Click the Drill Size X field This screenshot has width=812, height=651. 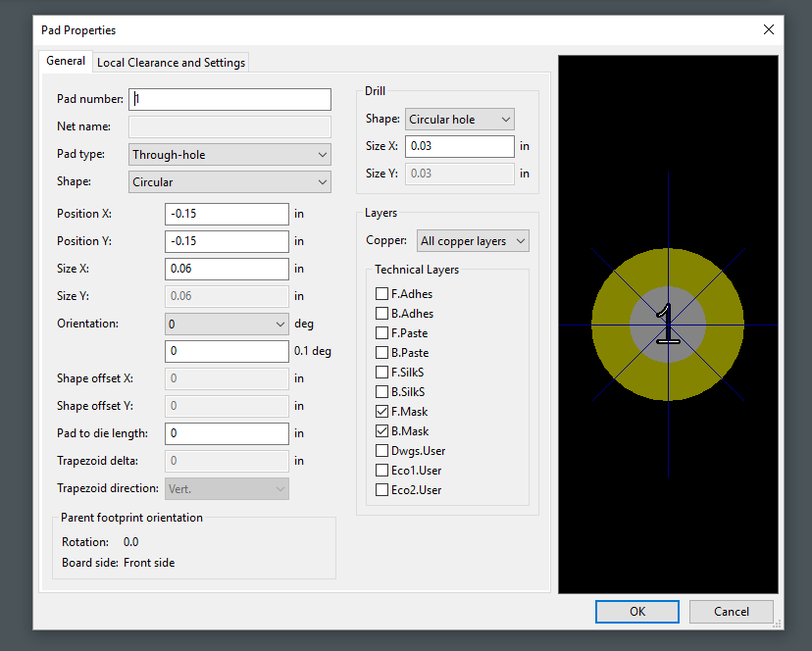[x=459, y=146]
